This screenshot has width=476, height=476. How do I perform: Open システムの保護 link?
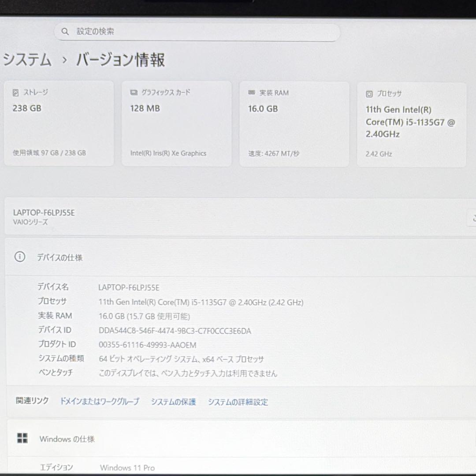pos(173,402)
